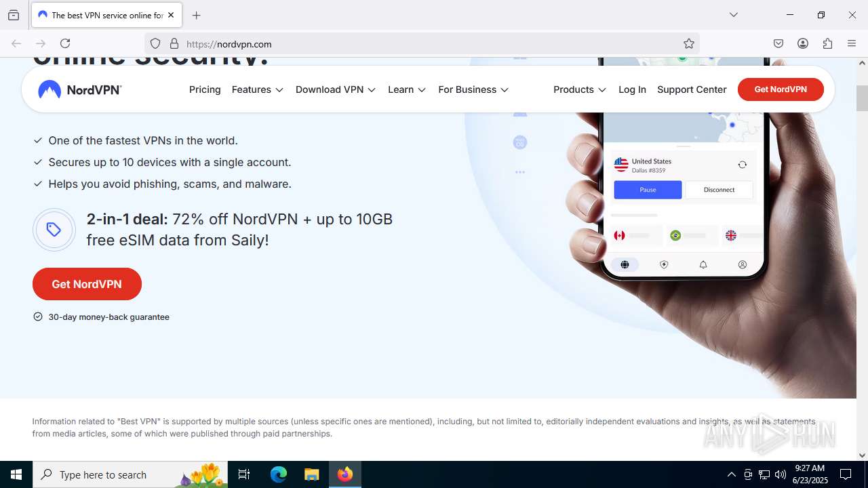
Task: Open the Firefox account icon
Action: tap(803, 43)
